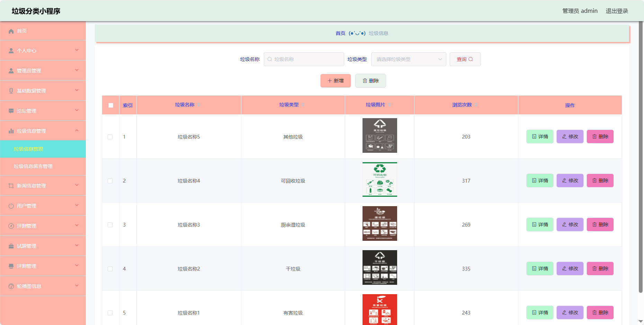Expand 基础数据管理 menu chevron
644x325 pixels.
pyautogui.click(x=77, y=90)
